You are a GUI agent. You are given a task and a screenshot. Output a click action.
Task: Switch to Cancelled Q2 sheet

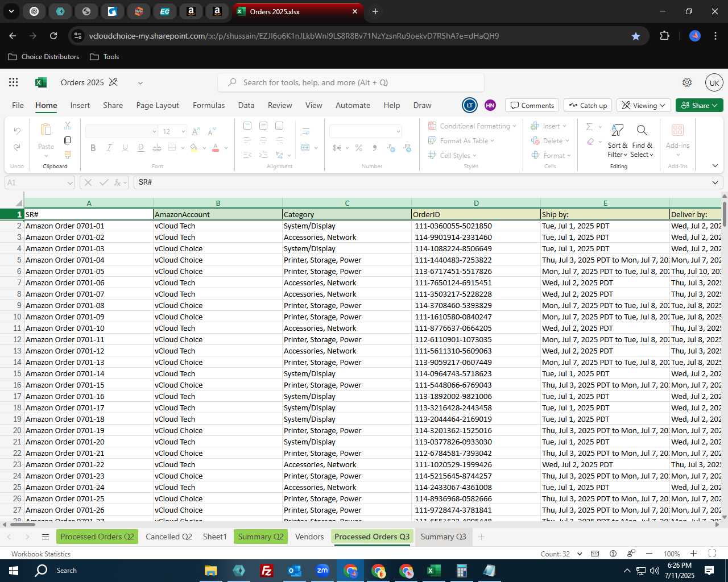click(x=169, y=537)
